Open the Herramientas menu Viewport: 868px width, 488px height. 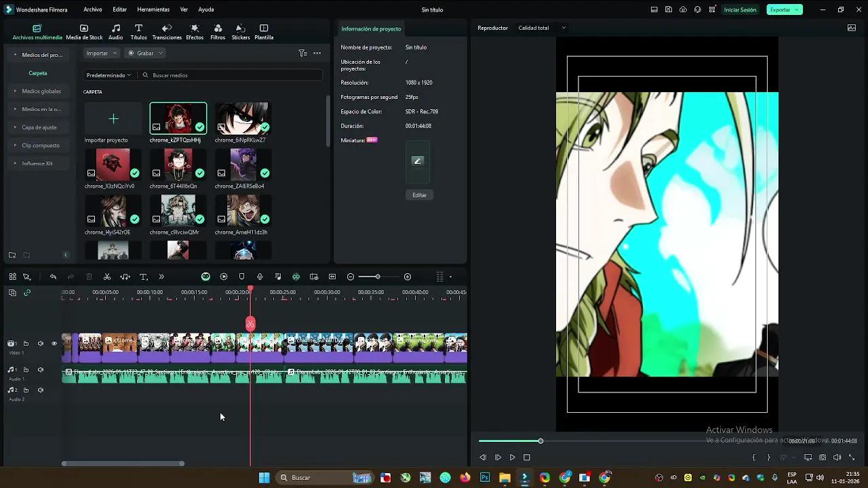point(153,9)
